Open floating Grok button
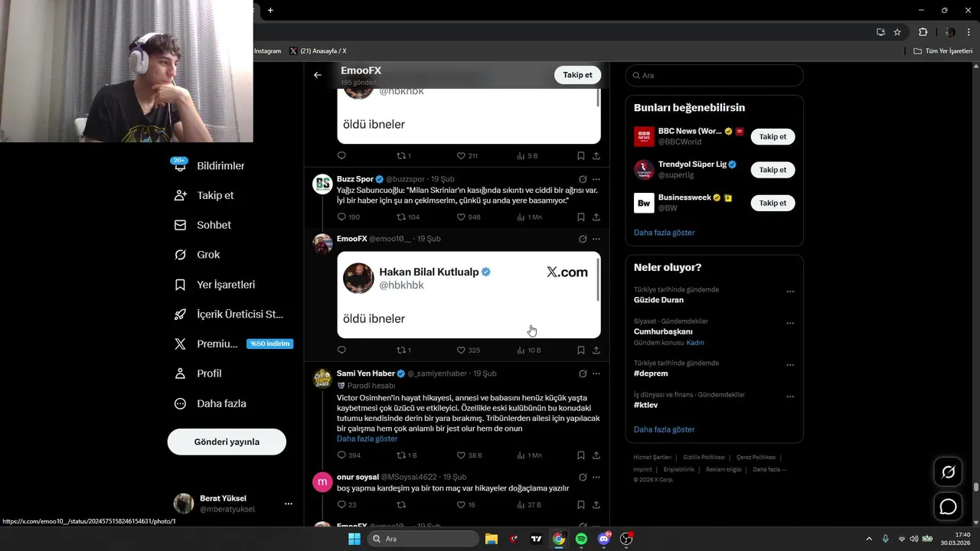Image resolution: width=980 pixels, height=551 pixels. (948, 472)
